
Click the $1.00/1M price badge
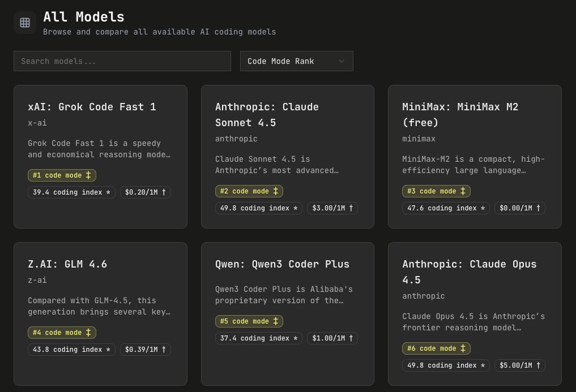(x=332, y=338)
